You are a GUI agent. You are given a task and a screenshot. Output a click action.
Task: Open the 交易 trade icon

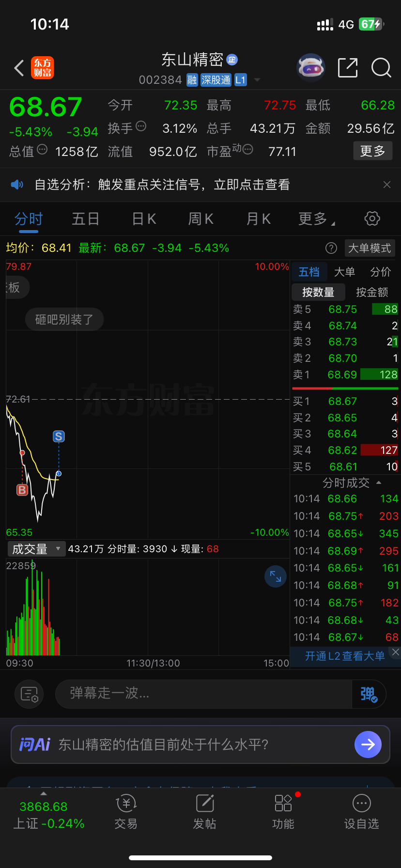point(126,812)
